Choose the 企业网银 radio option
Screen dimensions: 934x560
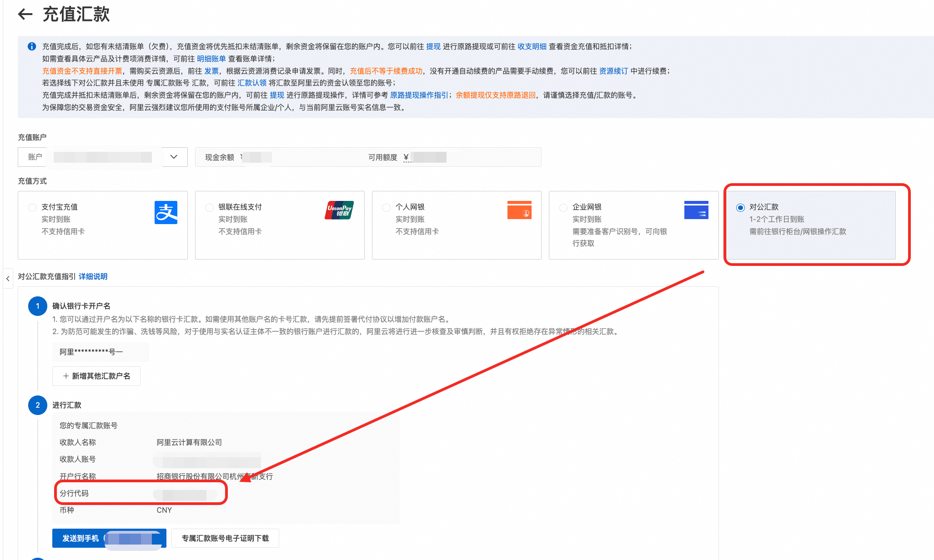[x=563, y=208]
